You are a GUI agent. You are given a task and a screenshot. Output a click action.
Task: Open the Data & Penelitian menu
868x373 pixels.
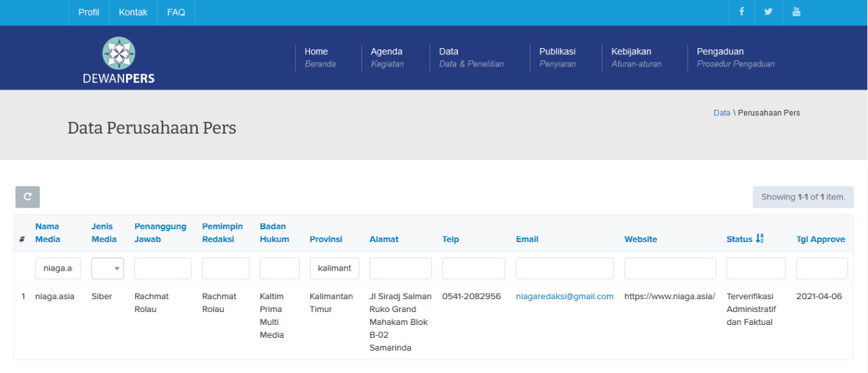(x=471, y=58)
